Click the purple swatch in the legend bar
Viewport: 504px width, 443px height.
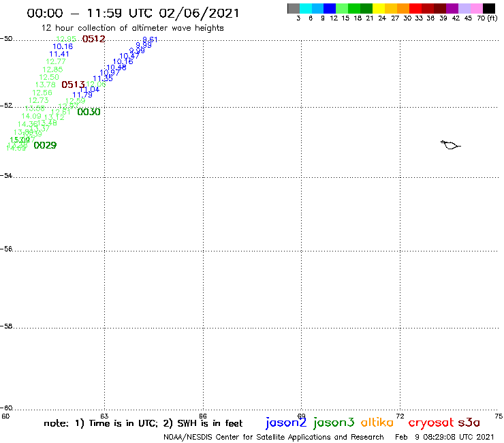tap(452, 8)
